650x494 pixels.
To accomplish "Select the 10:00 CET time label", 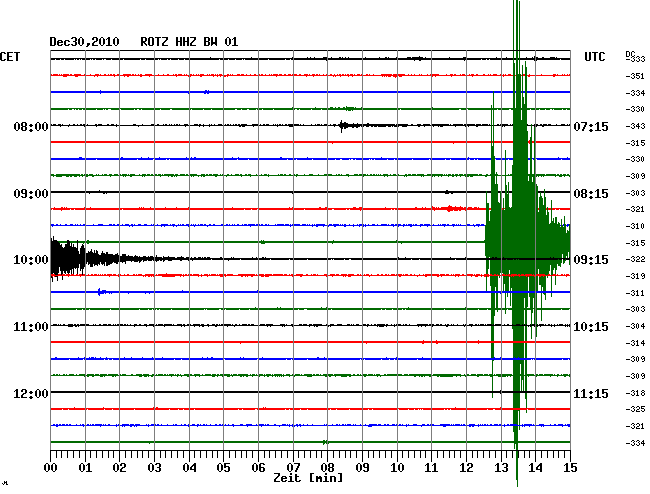I will [31, 260].
